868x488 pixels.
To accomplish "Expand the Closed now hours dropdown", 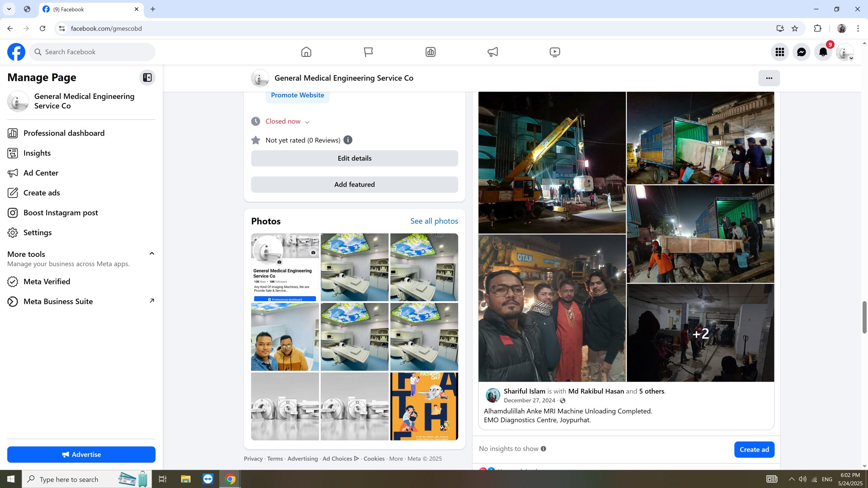I will (x=307, y=122).
